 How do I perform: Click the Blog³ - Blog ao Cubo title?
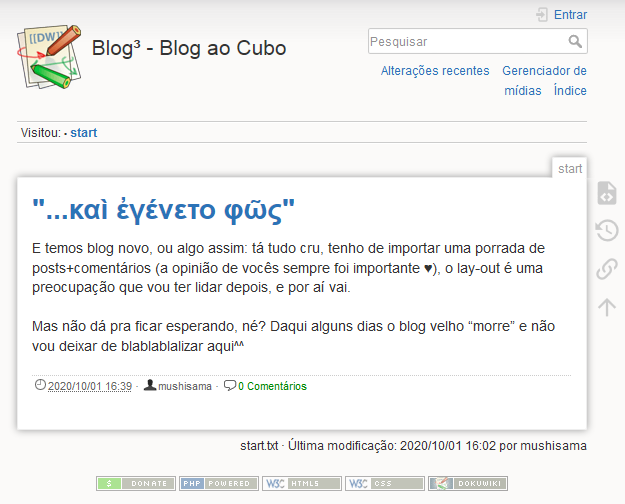pyautogui.click(x=189, y=48)
